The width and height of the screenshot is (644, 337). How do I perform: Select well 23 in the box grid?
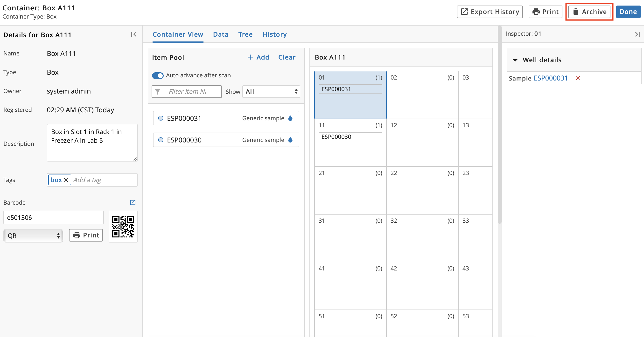[476, 190]
